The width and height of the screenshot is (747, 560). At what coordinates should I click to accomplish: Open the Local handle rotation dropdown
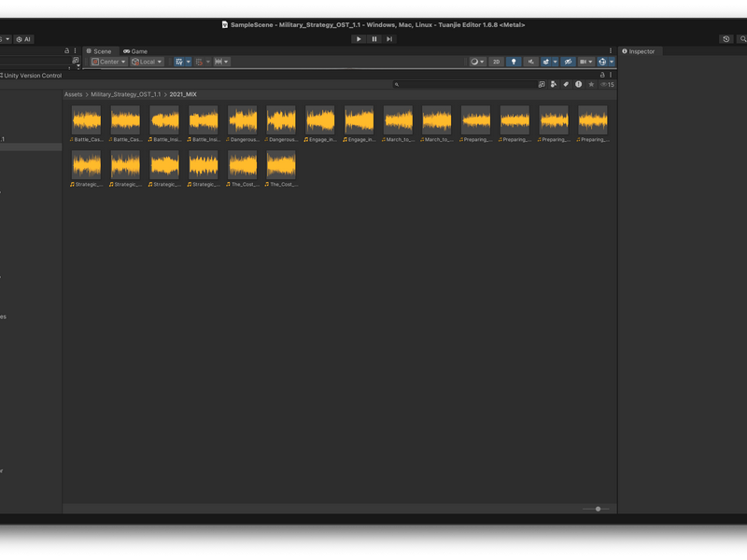point(147,62)
